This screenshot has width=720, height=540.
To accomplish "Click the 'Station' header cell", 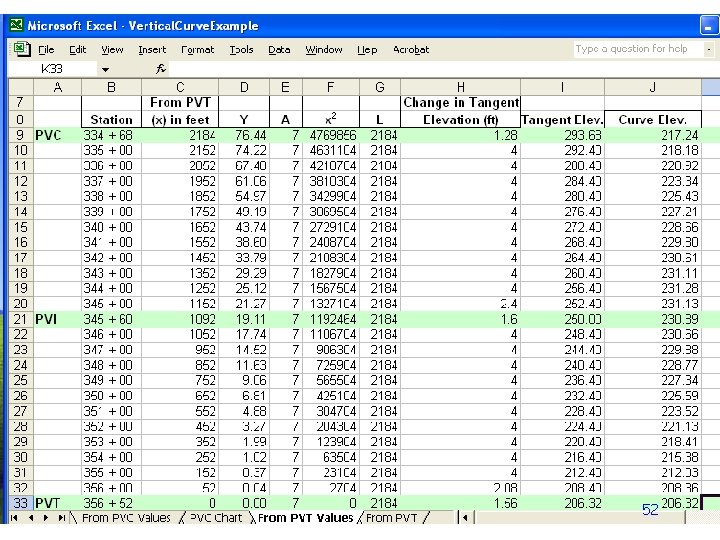I will tap(111, 119).
